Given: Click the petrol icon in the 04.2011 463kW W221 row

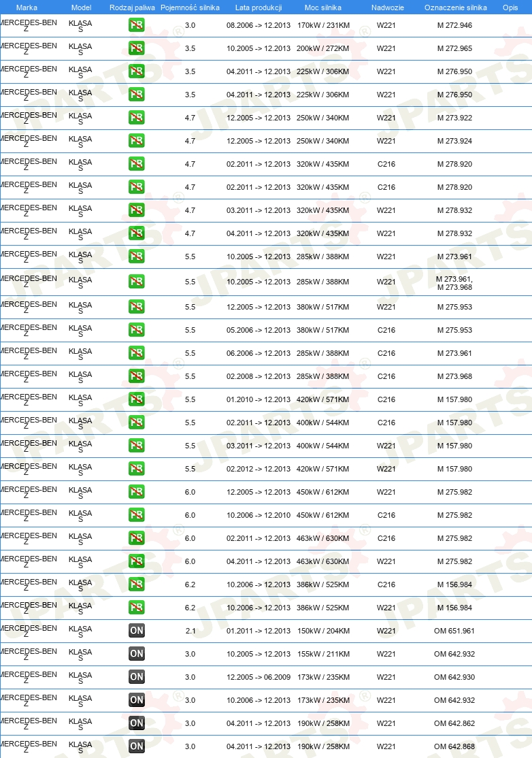Looking at the screenshot, I should pyautogui.click(x=137, y=561).
